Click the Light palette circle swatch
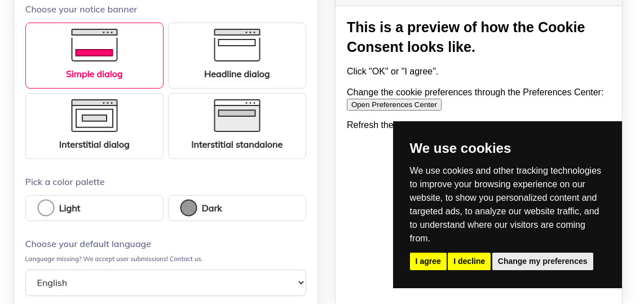Screen dimensions: 644x304 pyautogui.click(x=46, y=208)
